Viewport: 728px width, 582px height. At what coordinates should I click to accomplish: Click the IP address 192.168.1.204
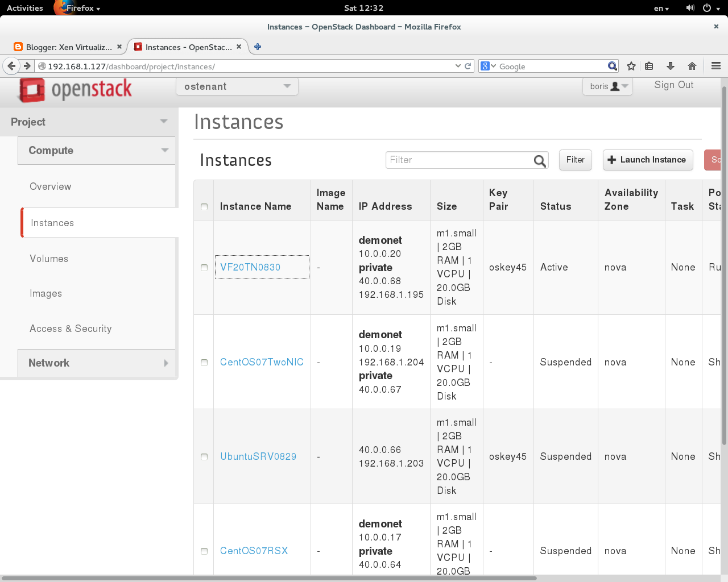(391, 362)
